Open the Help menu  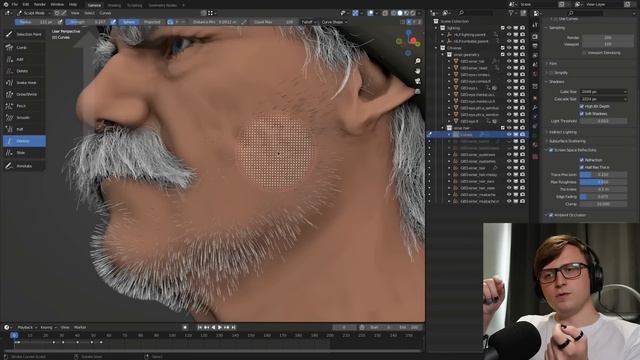73,4
